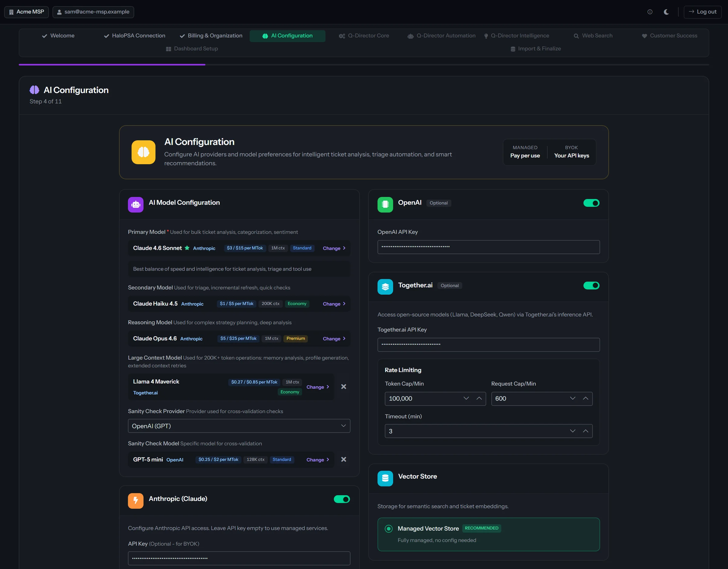Click the OpenAI API Key field
Screen dimensions: 728x569
coord(488,247)
